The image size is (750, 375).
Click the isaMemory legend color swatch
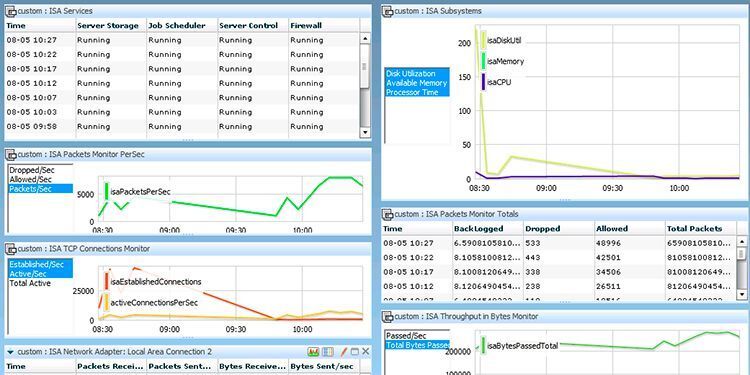click(x=484, y=61)
